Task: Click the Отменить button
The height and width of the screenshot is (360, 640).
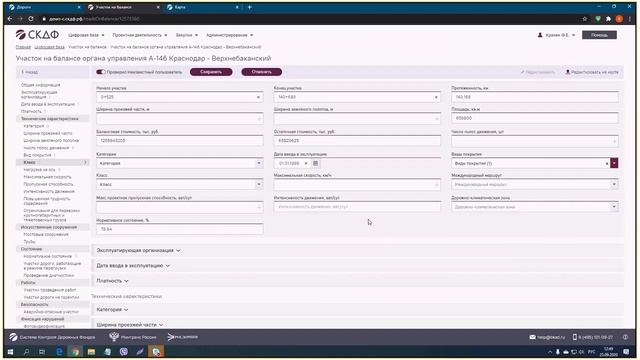Action: (x=262, y=72)
